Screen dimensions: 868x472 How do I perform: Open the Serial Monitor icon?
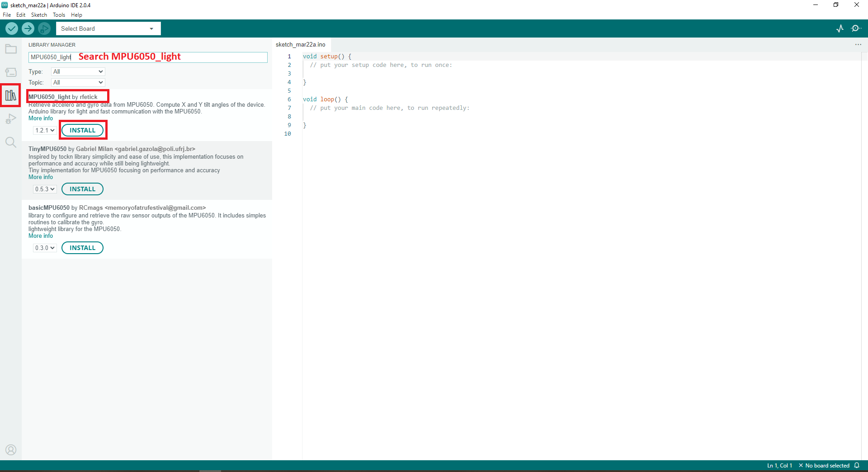point(857,28)
